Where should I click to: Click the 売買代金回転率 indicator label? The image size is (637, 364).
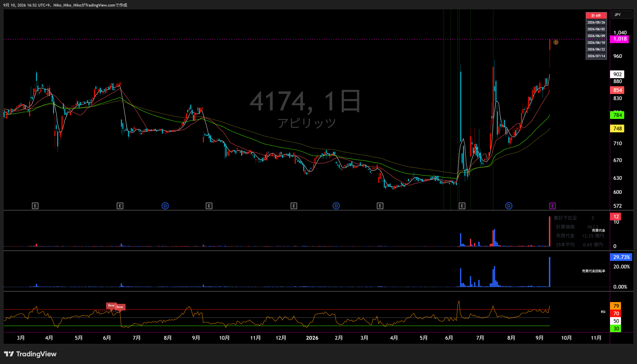(593, 271)
